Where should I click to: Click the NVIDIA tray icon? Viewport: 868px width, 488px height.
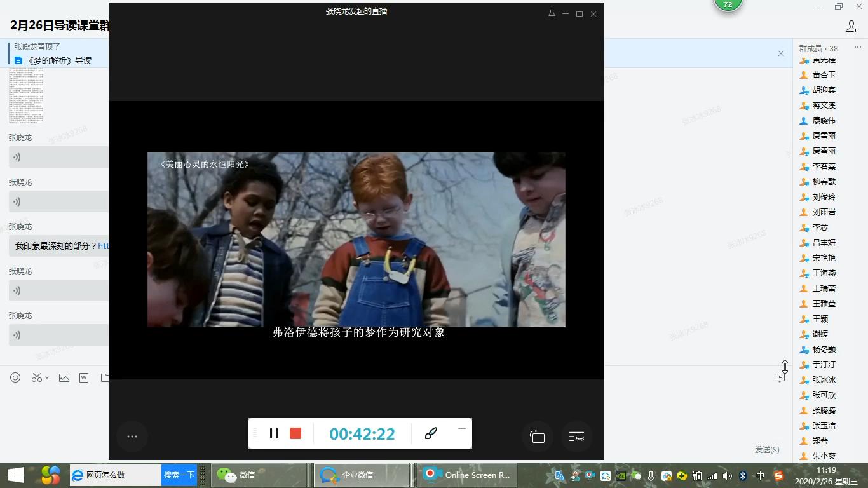pyautogui.click(x=621, y=475)
